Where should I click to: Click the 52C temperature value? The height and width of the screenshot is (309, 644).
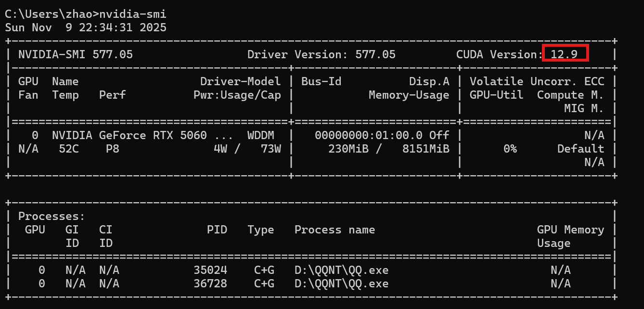pos(69,149)
